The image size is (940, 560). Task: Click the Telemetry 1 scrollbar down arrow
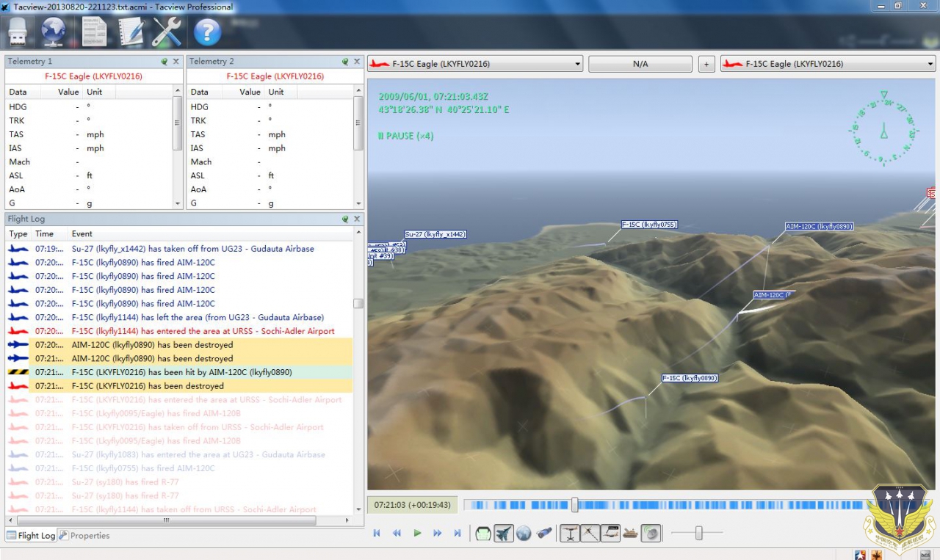(x=177, y=204)
